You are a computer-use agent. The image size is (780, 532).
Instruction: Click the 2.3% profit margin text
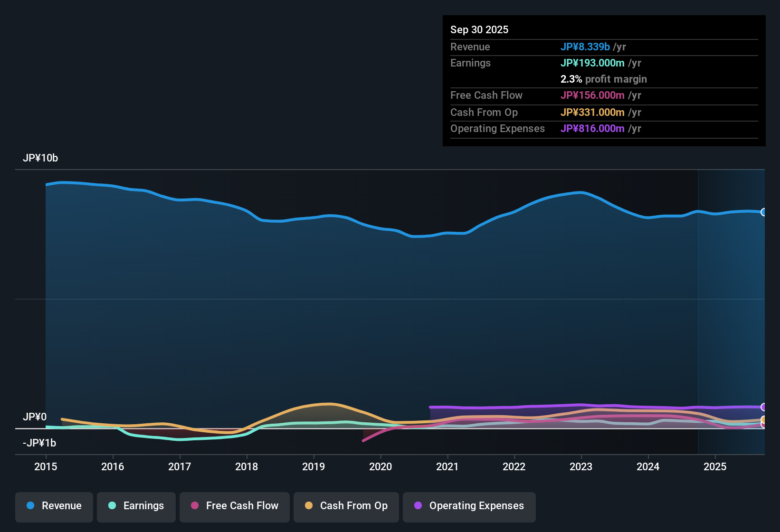pyautogui.click(x=603, y=79)
